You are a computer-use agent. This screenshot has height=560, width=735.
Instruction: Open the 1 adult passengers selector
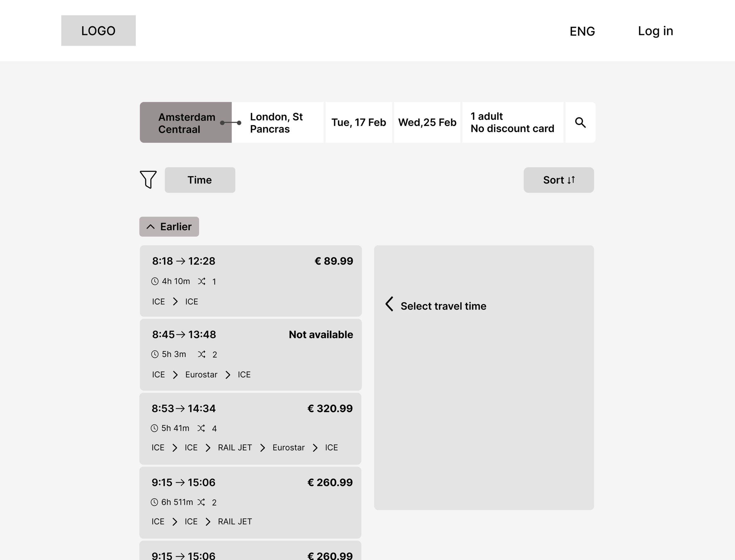pos(512,122)
